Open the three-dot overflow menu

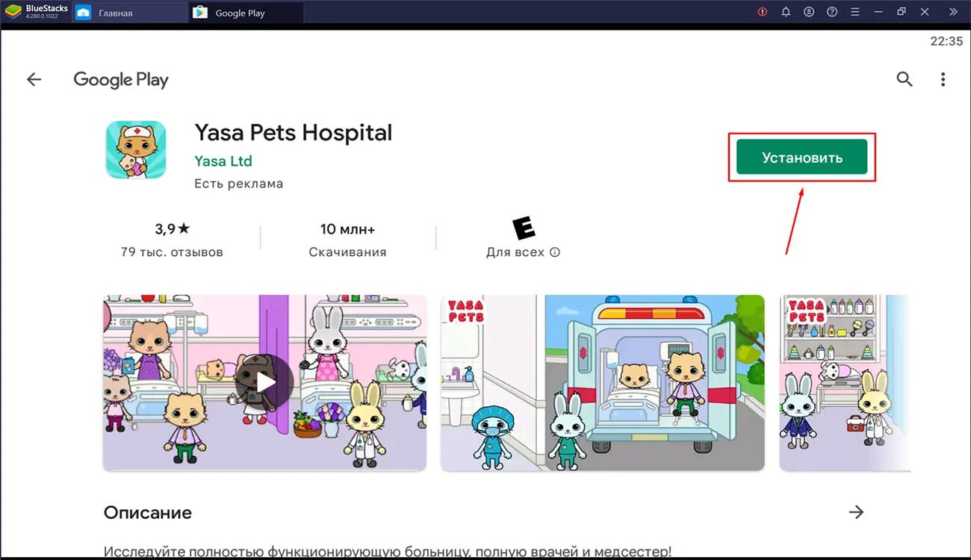943,79
